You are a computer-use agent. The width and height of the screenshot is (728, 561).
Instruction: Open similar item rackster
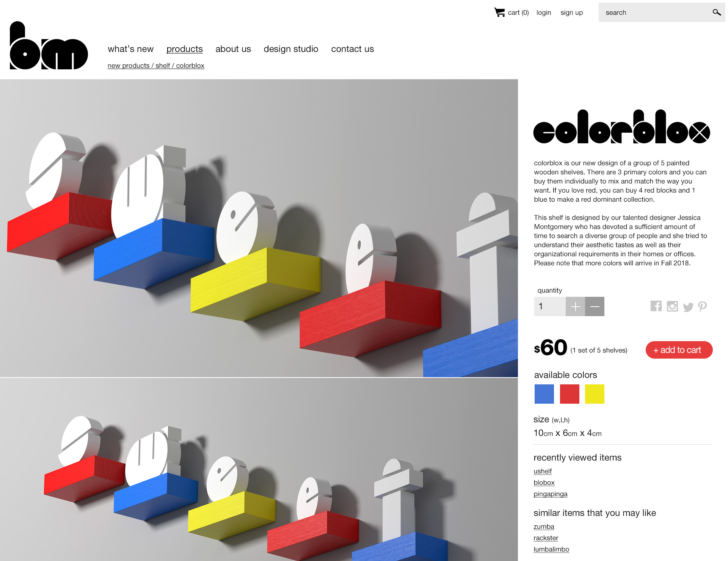point(546,538)
